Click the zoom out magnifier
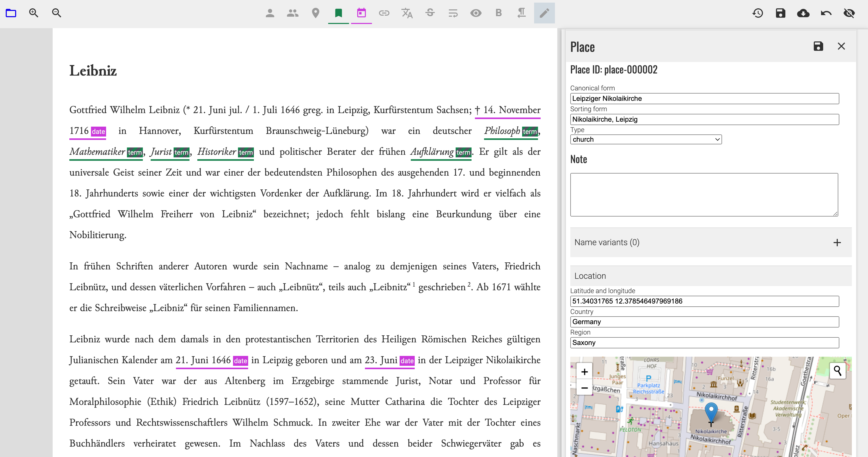 [x=57, y=13]
